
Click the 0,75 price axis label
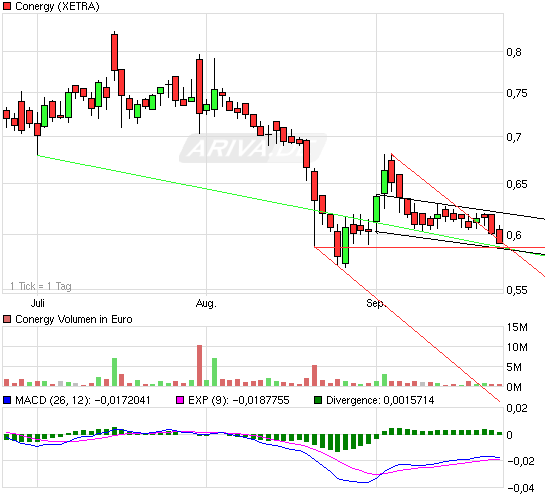[x=516, y=93]
